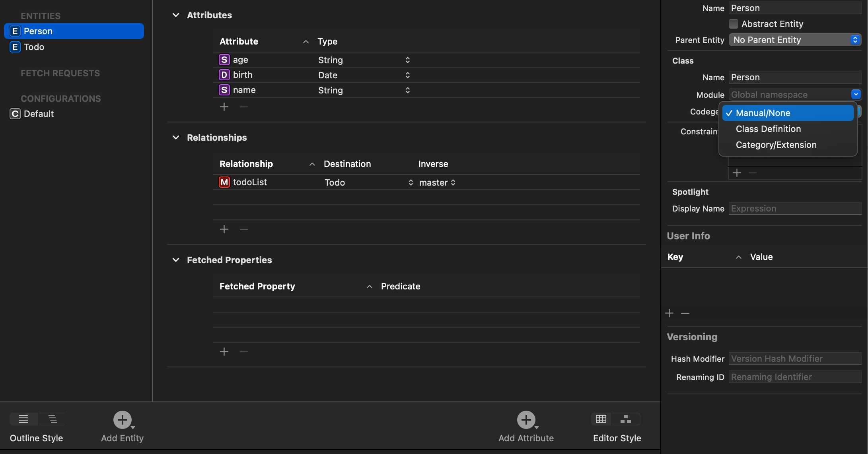Choose Category/Extension codegen option

(x=776, y=145)
